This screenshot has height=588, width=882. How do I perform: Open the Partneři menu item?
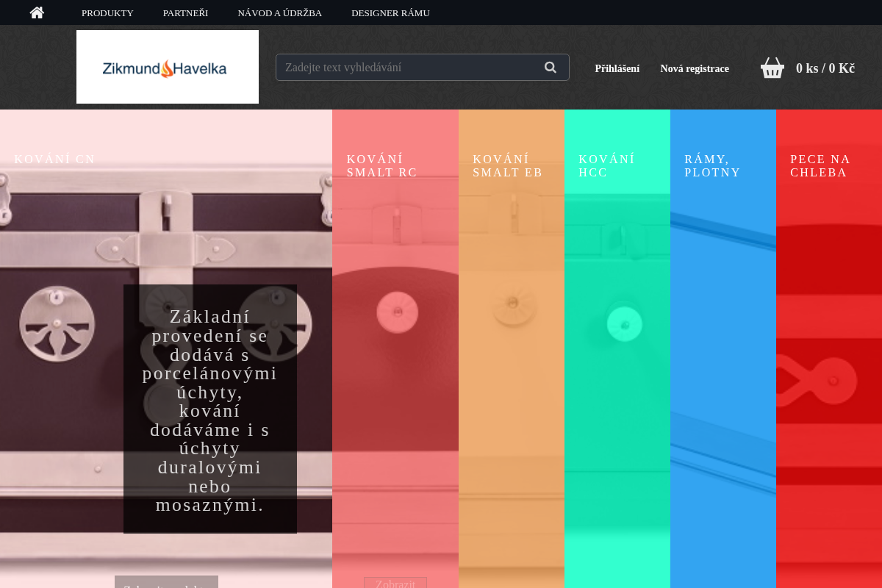pos(185,12)
